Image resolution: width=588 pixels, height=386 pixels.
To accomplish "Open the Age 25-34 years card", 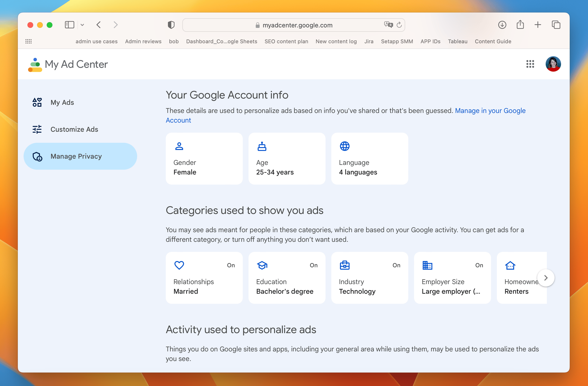I will tap(287, 159).
